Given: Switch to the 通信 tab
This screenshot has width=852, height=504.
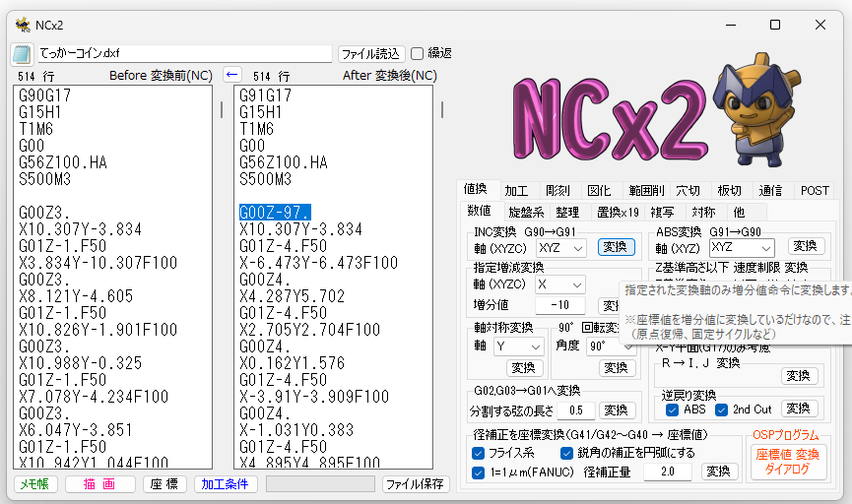Looking at the screenshot, I should coord(770,191).
